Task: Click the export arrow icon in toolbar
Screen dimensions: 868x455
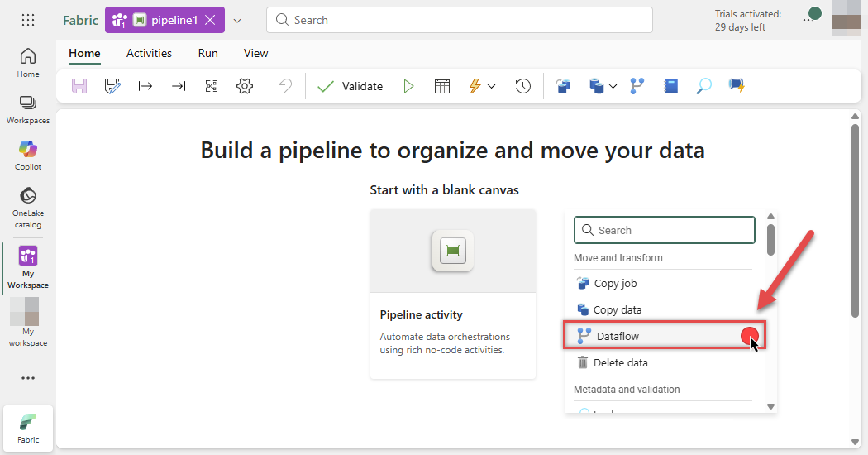Action: pyautogui.click(x=145, y=86)
